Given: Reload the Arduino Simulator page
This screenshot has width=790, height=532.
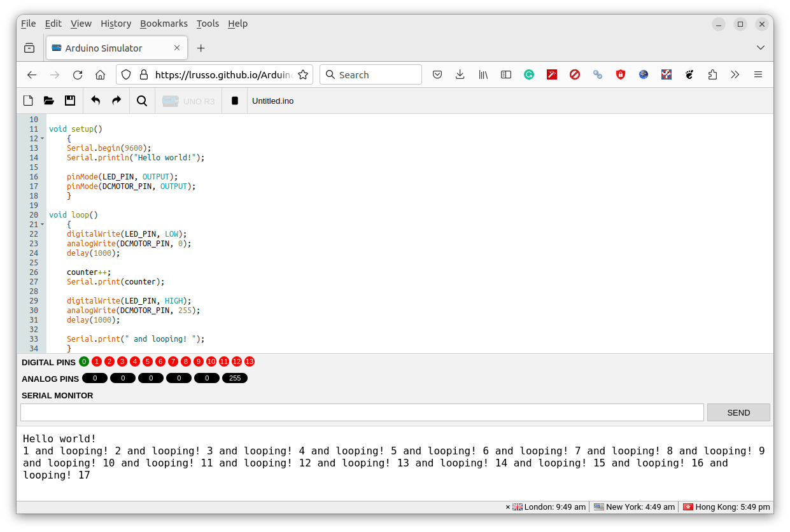Looking at the screenshot, I should pos(77,74).
